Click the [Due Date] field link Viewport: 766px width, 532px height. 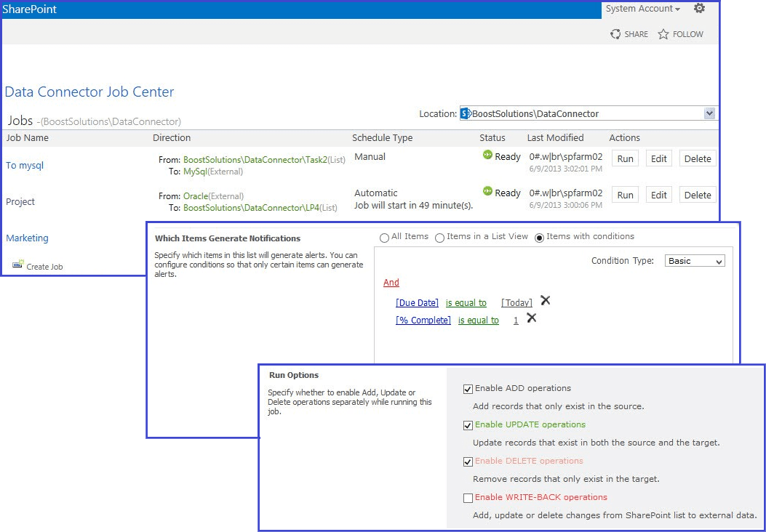[x=418, y=303]
